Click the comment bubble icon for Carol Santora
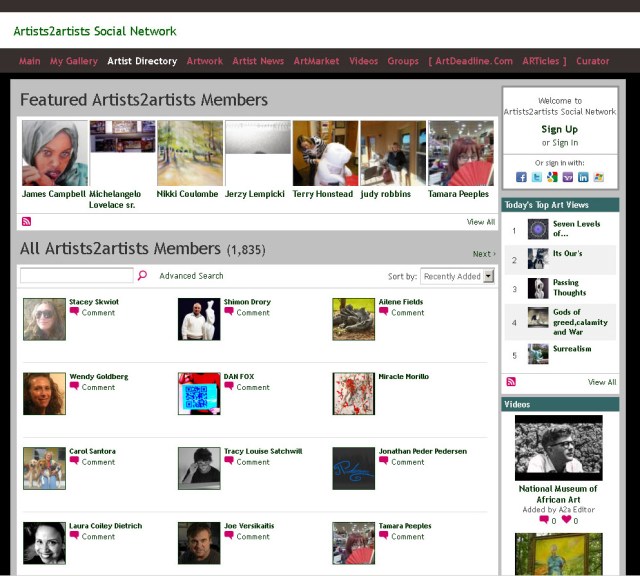Screen dimensions: 640x576 coord(74,461)
